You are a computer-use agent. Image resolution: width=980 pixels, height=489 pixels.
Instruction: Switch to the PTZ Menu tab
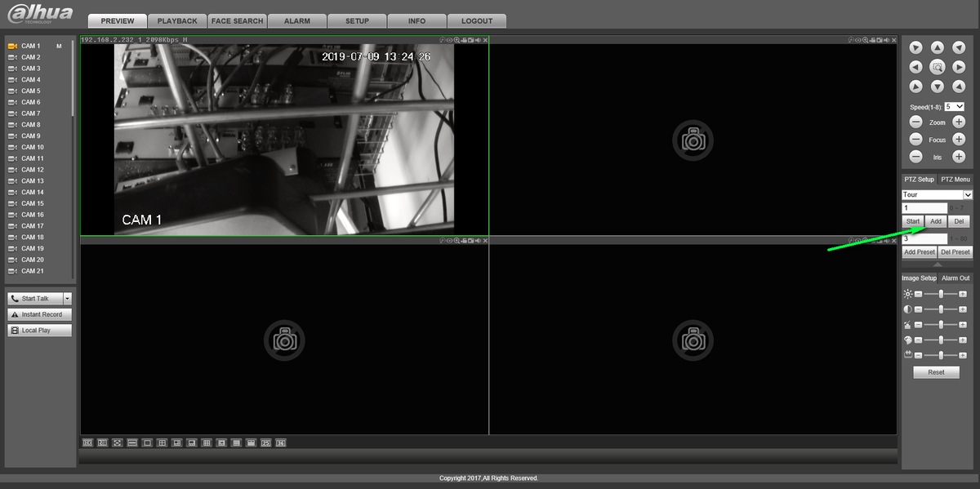point(955,179)
